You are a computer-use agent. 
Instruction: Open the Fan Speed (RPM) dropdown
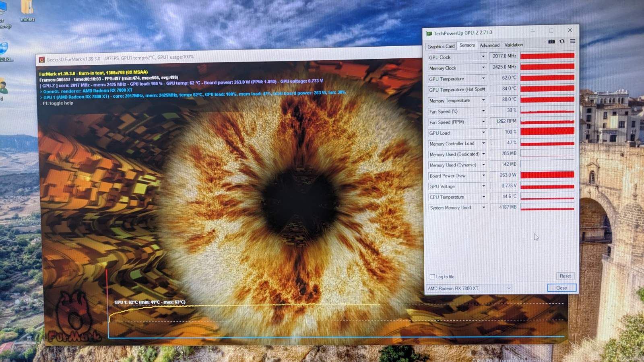[x=483, y=121]
